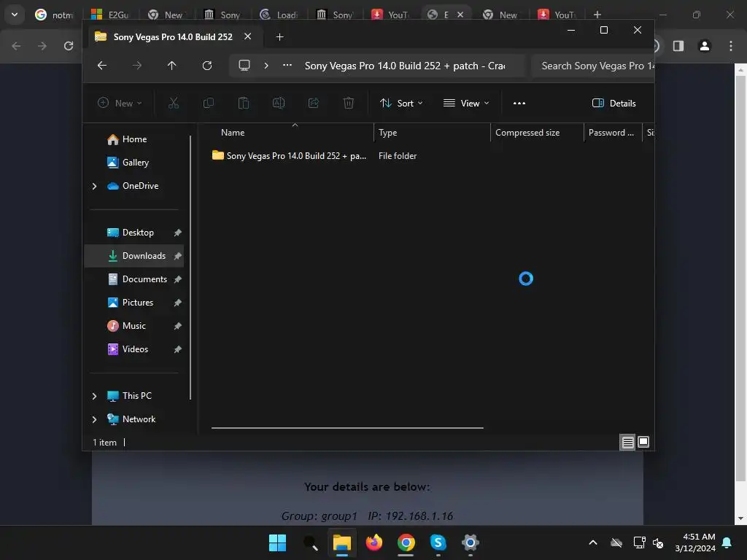Click the PC icon in address bar
This screenshot has height=560, width=747.
(244, 66)
